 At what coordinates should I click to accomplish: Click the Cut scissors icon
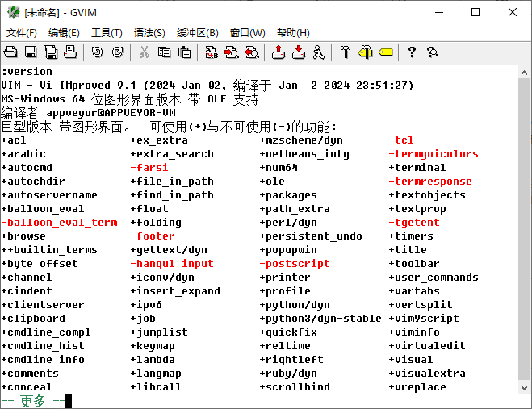pos(144,52)
